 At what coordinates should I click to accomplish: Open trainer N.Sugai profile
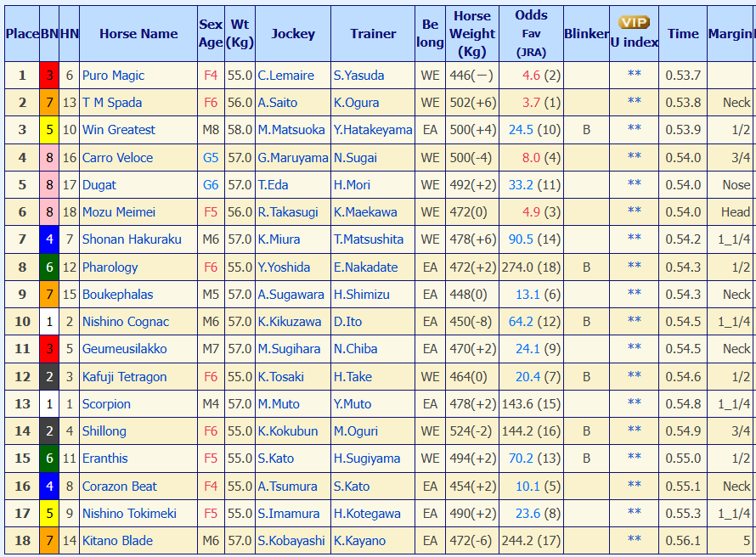click(355, 158)
